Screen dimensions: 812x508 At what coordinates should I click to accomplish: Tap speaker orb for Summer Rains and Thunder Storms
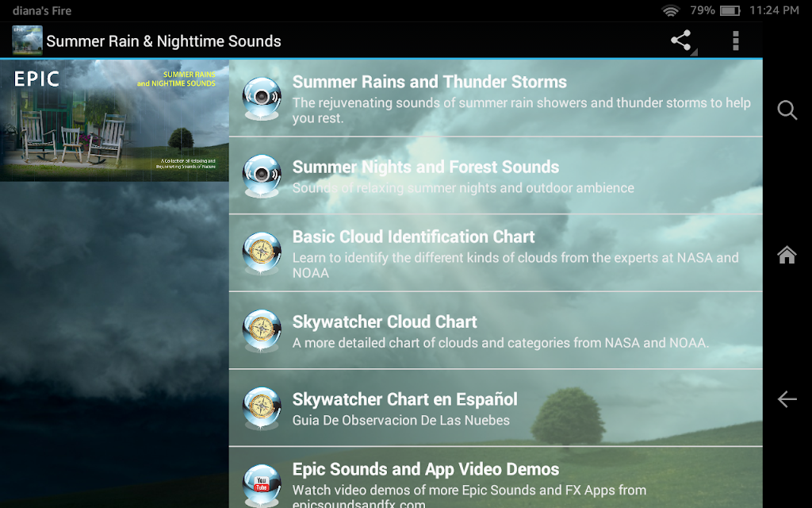[x=262, y=98]
